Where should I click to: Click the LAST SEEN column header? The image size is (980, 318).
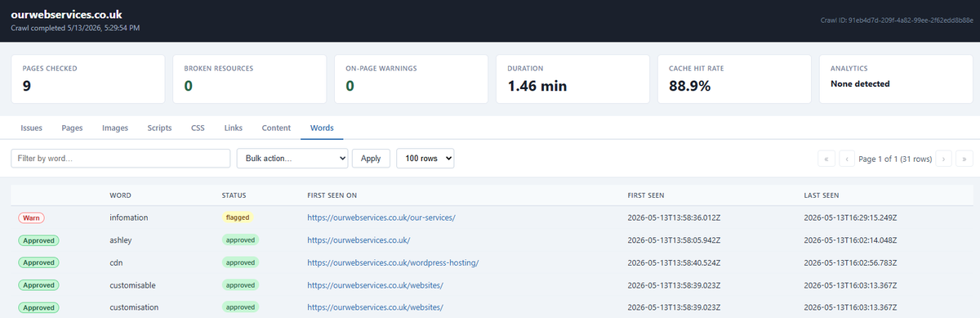(822, 195)
